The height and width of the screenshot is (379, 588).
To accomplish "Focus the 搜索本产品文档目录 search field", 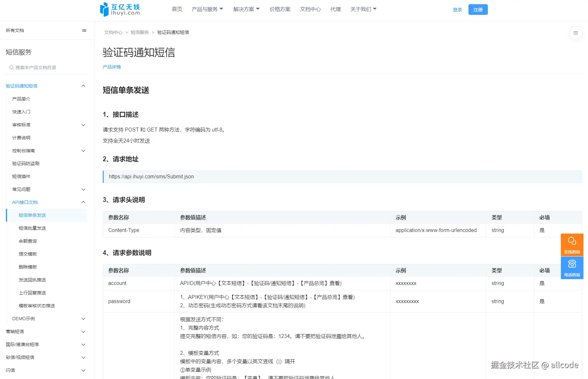I will coord(47,68).
